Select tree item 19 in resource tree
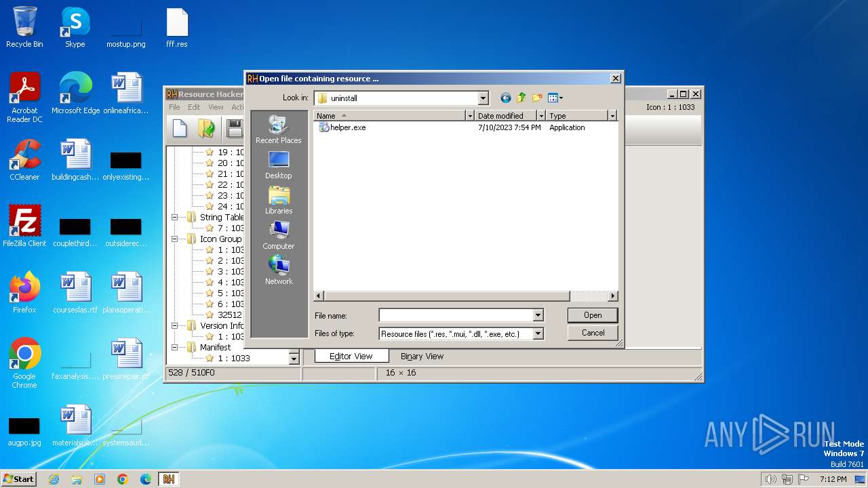868x488 pixels. click(x=230, y=152)
